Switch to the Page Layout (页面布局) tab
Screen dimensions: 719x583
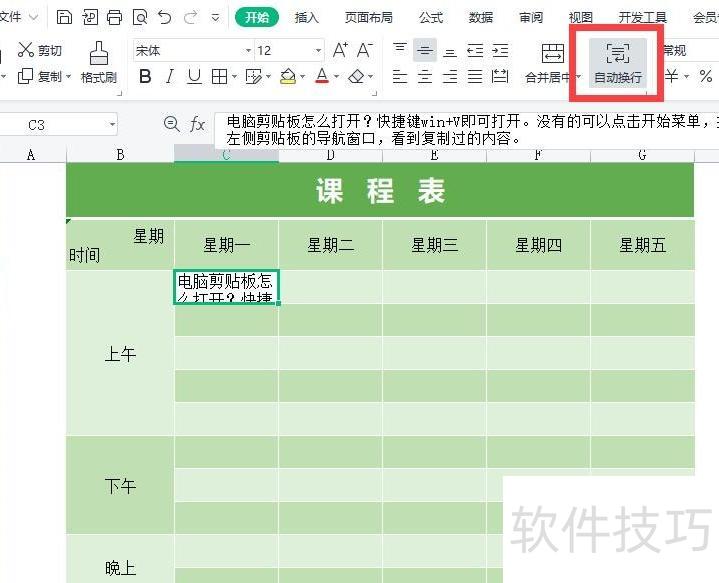click(369, 17)
